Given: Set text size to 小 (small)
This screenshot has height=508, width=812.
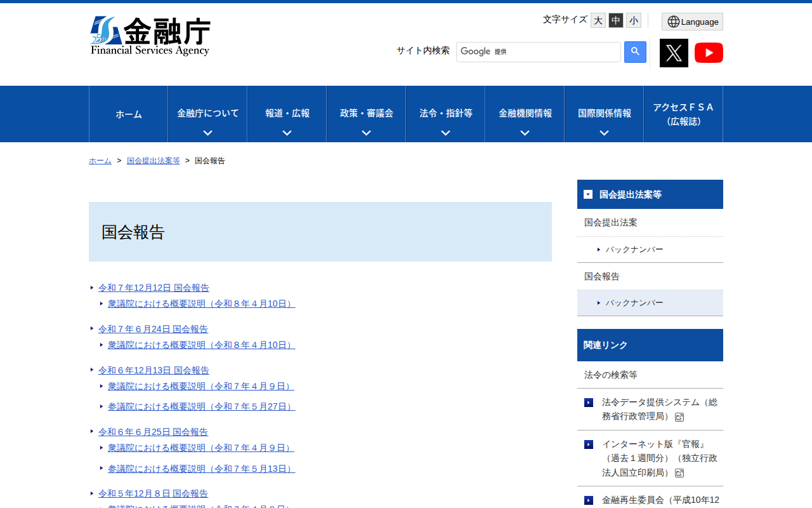Looking at the screenshot, I should pos(634,20).
